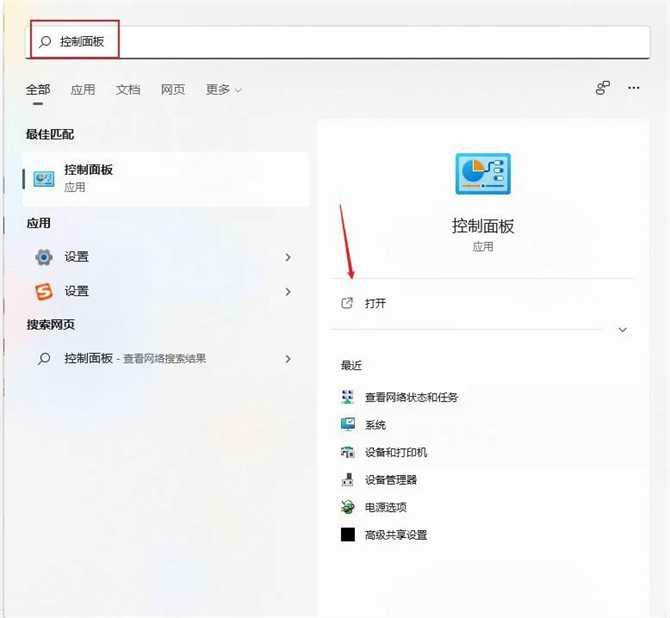
Task: Click the blue gear 设置 icon
Action: point(44,257)
